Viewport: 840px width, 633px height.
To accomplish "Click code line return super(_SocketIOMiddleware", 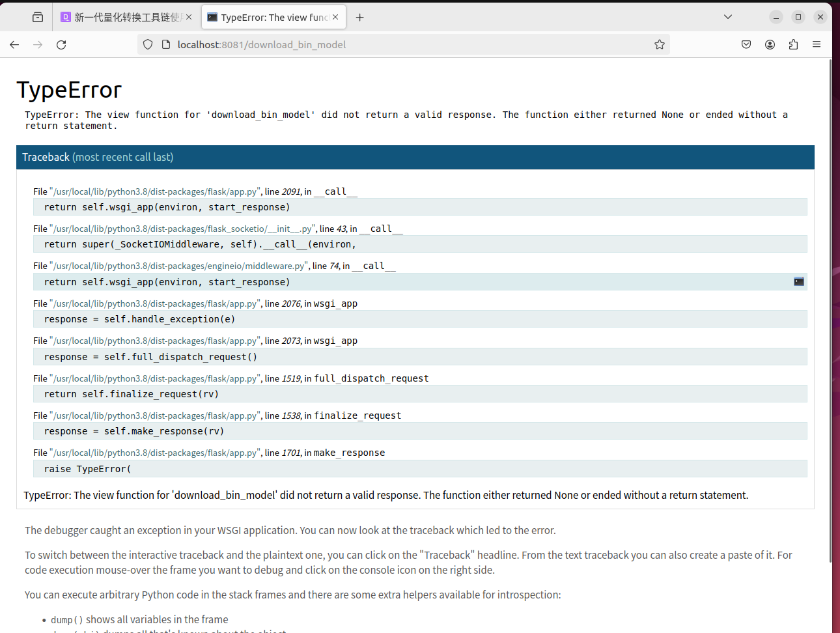I will click(x=420, y=244).
